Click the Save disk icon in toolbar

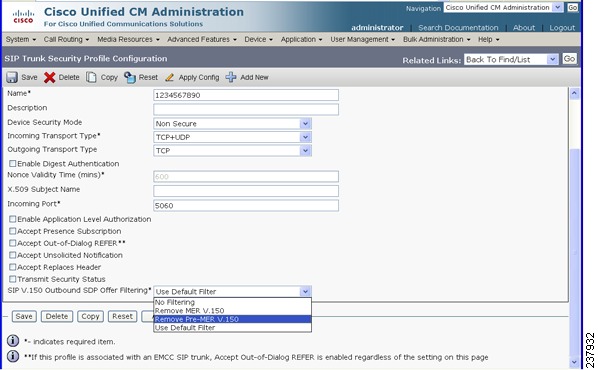tap(12, 77)
